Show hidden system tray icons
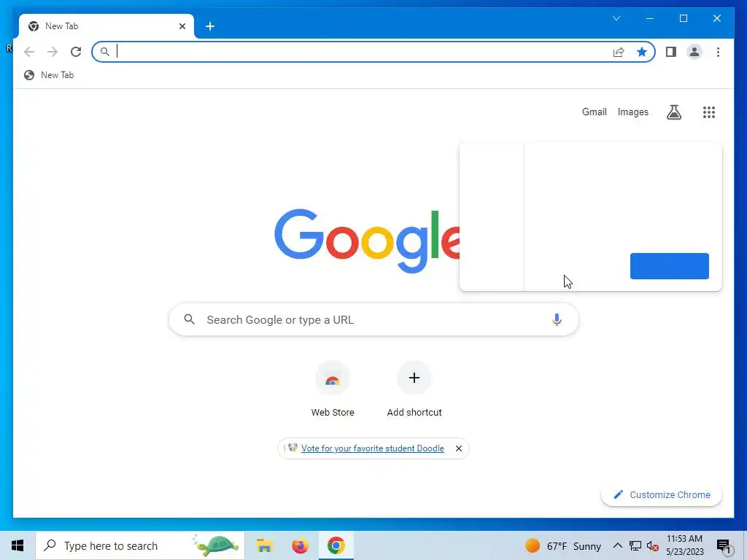This screenshot has width=747, height=560. [x=617, y=545]
